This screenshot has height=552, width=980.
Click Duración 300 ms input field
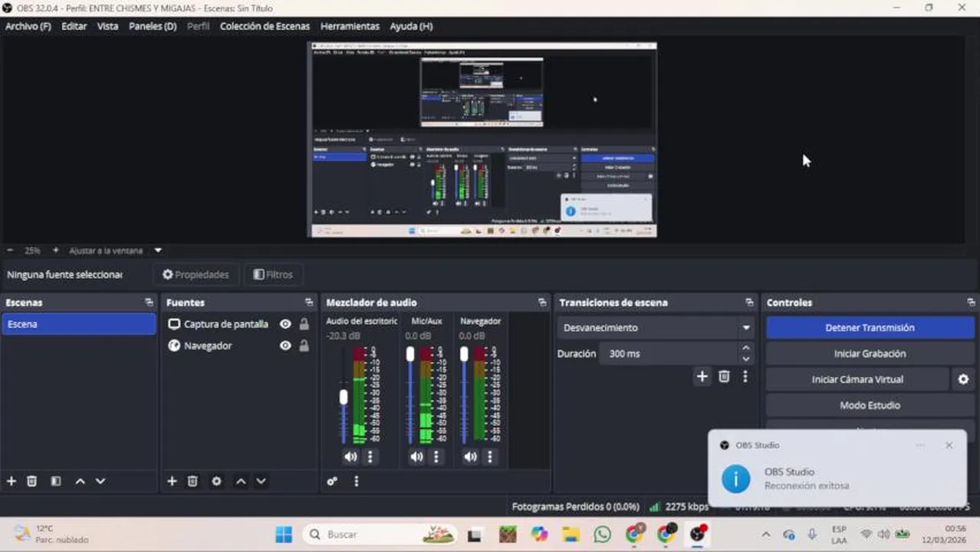[x=669, y=353]
